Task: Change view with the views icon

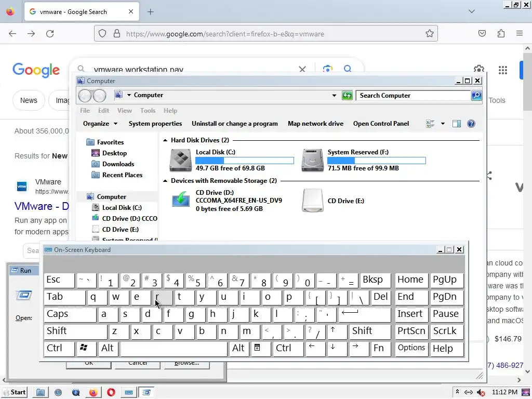Action: 430,124
